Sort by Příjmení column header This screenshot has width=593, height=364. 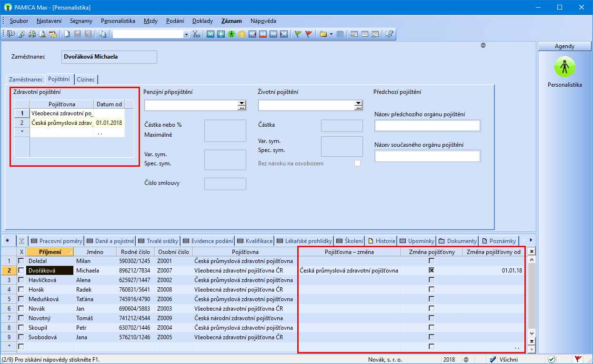(50, 252)
